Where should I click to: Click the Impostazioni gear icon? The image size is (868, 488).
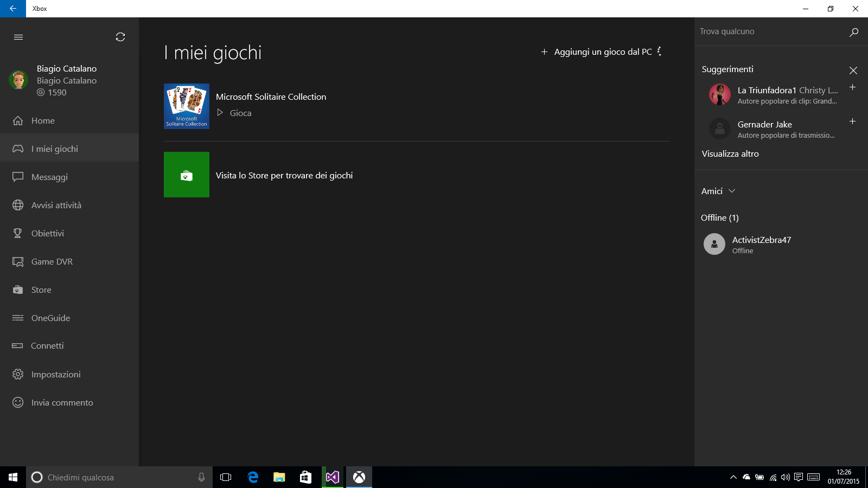(x=18, y=374)
